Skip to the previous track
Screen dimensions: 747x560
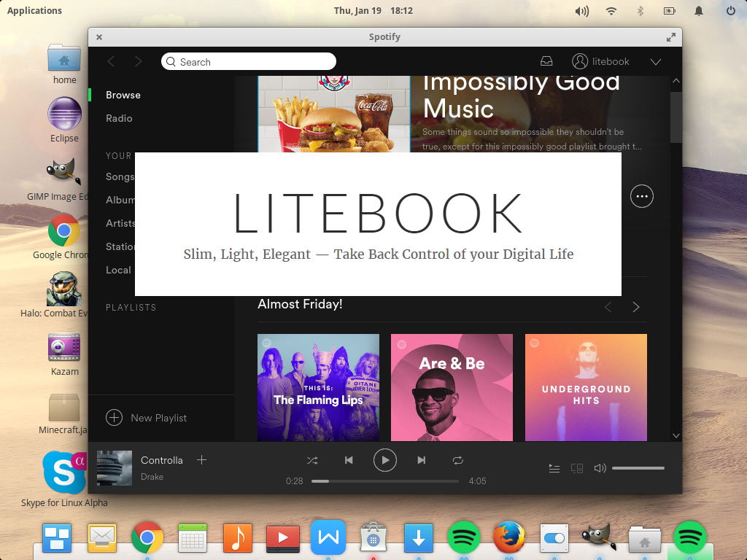(349, 460)
